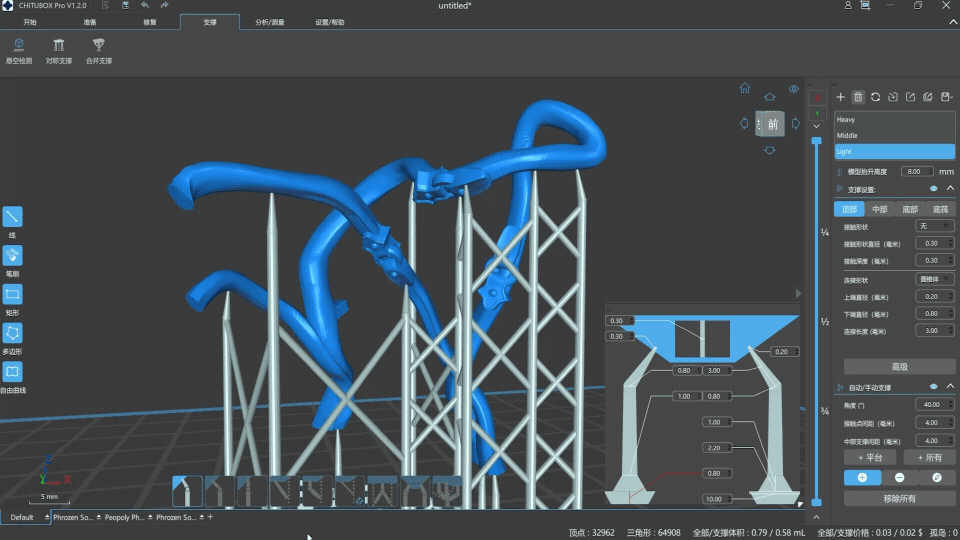Toggle 支撑设置 eye visibility
Screen dimensions: 960x540
[934, 189]
